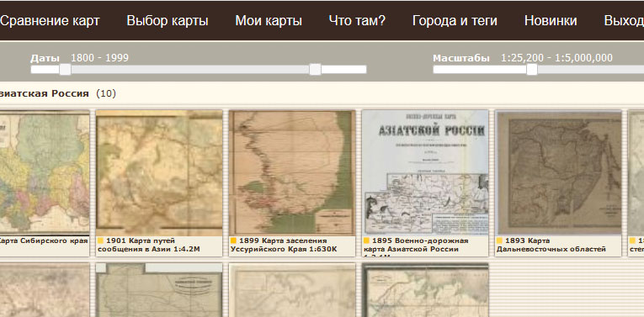The width and height of the screenshot is (644, 317).
Task: Click the '1901 Карта путей сообщения в Азии' caption
Action: (149, 245)
